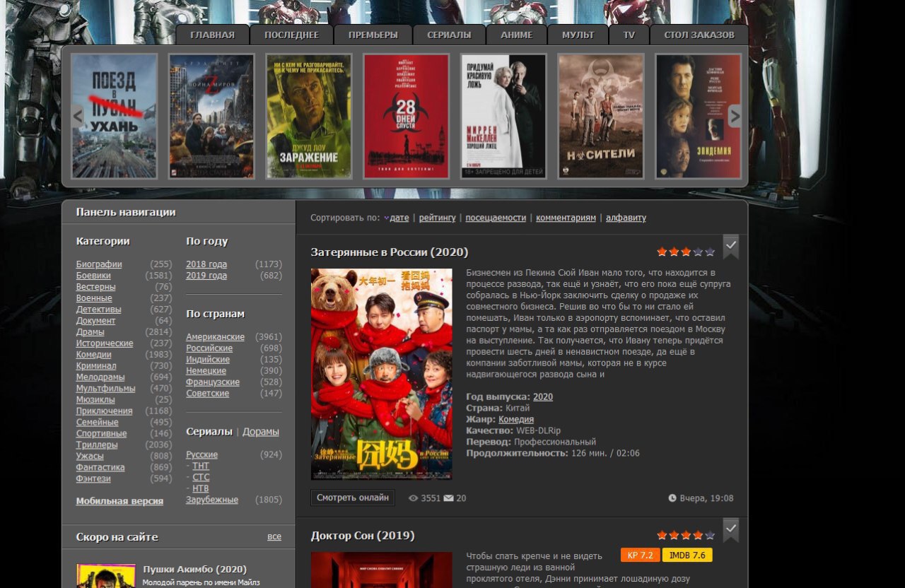Open the Комедии category in the navigation panel
This screenshot has width=905, height=588.
(94, 355)
